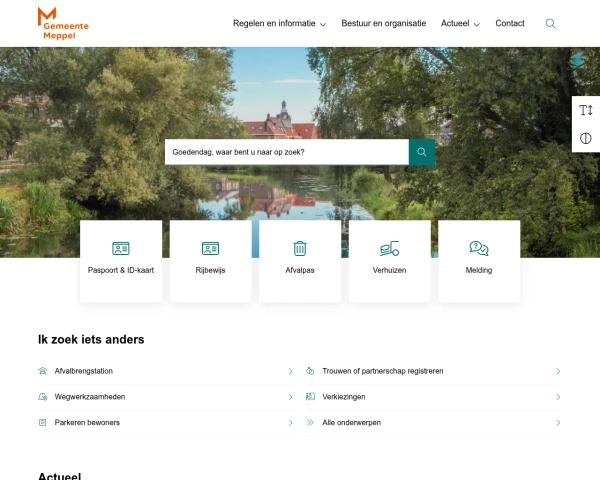The image size is (600, 480).
Task: Click the Alle onderwerpen double-arrow icon
Action: pos(310,422)
